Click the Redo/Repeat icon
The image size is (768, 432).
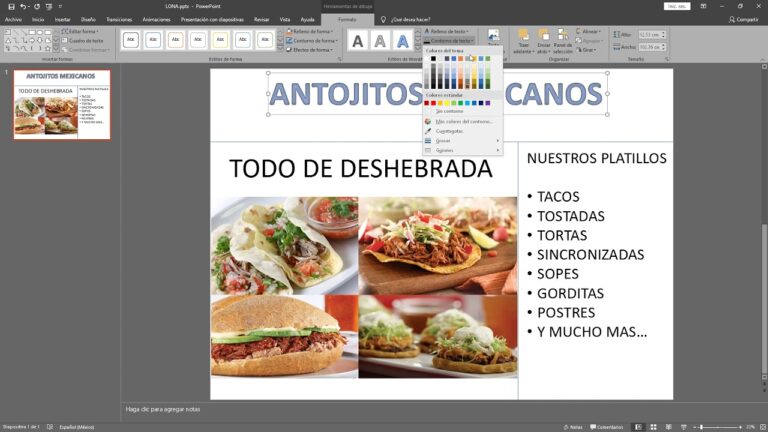pos(37,6)
